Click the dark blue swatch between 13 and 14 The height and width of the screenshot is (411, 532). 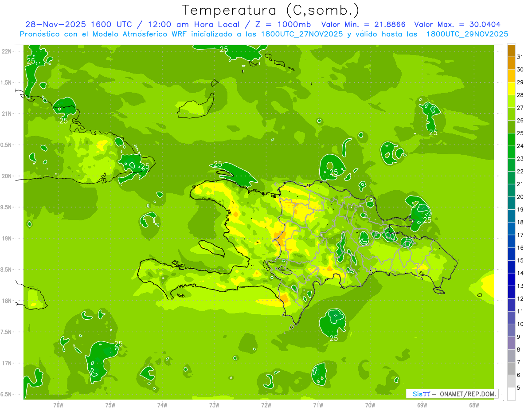(511, 280)
